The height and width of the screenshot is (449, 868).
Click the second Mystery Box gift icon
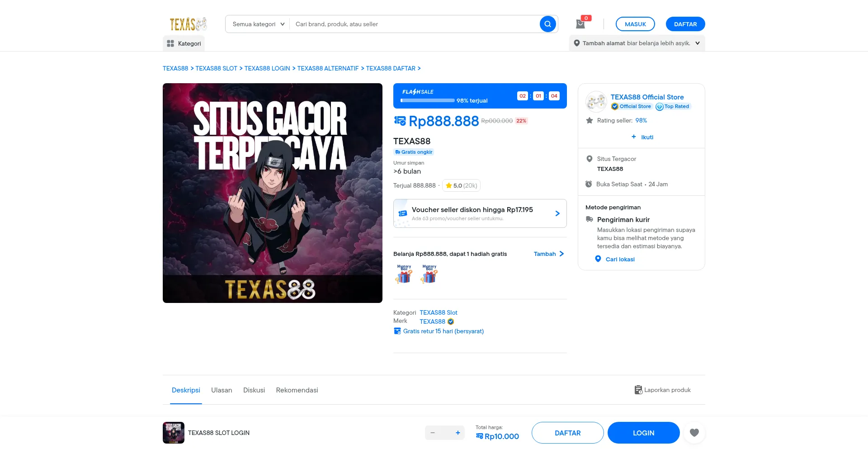coord(429,274)
